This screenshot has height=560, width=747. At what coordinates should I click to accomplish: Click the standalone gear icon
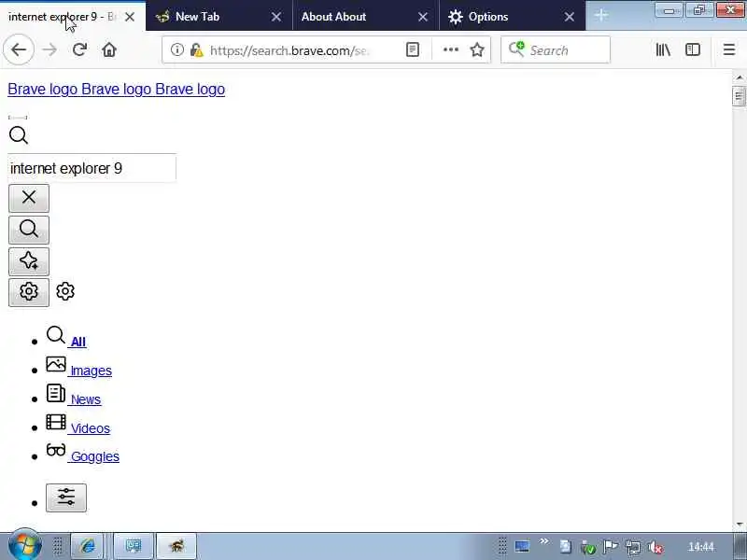click(65, 291)
